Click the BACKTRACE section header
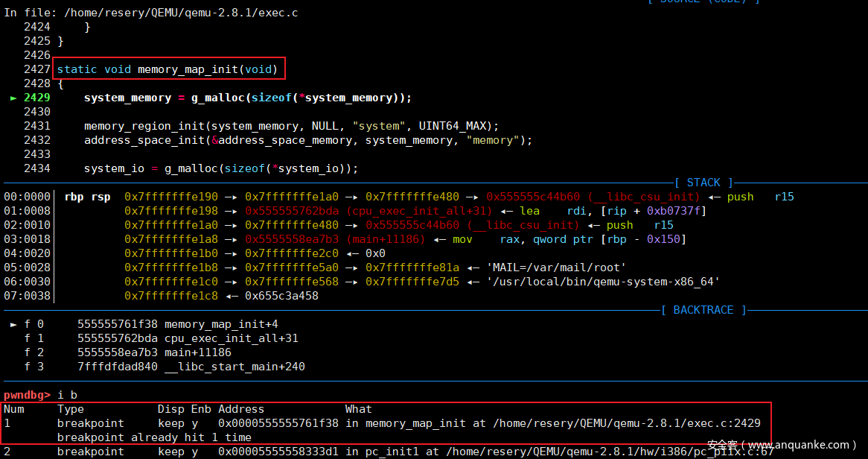This screenshot has width=868, height=459. pyautogui.click(x=703, y=310)
